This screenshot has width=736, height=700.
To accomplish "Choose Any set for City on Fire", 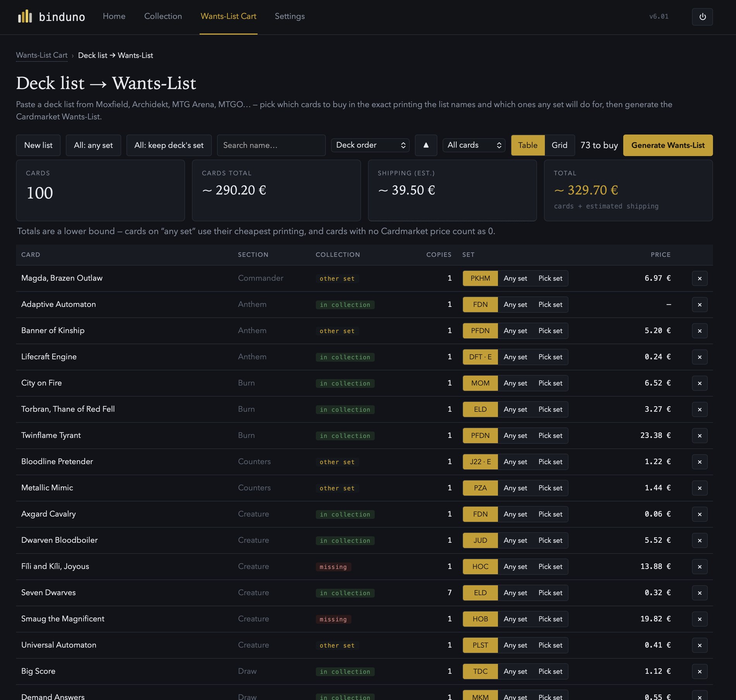I will click(515, 383).
